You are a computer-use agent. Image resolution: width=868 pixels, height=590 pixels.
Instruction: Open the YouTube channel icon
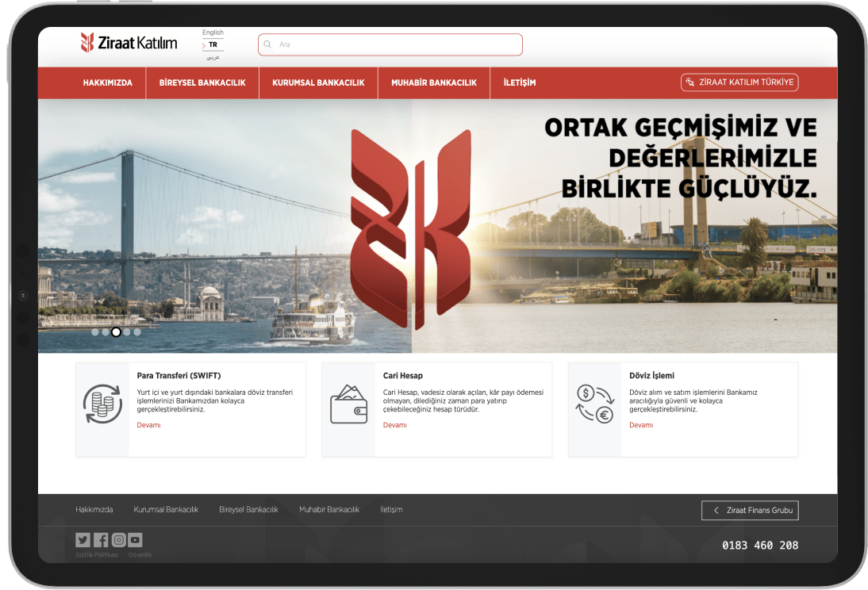(x=136, y=540)
